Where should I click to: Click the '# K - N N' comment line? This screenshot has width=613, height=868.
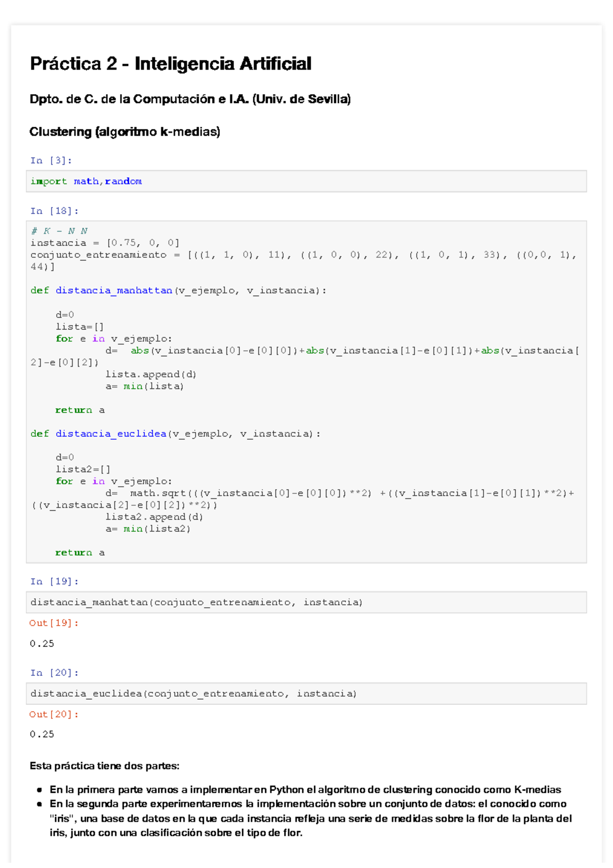pyautogui.click(x=59, y=231)
